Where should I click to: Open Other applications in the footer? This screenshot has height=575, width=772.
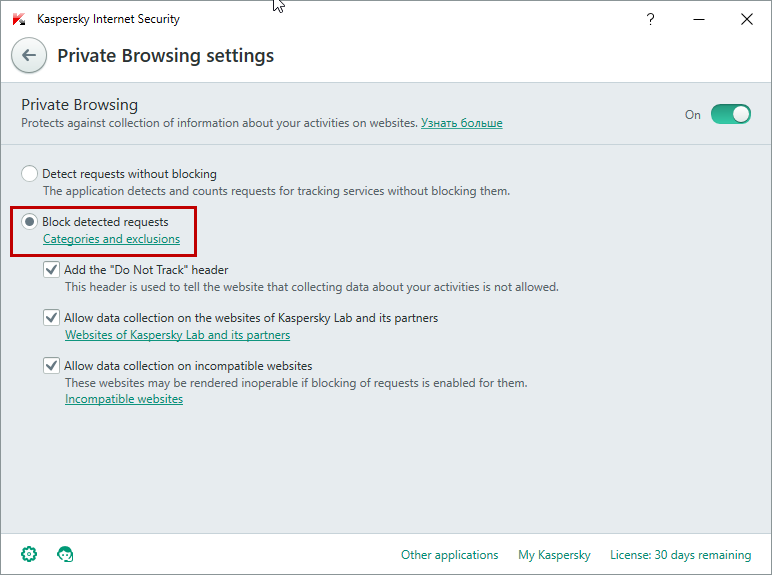click(450, 555)
